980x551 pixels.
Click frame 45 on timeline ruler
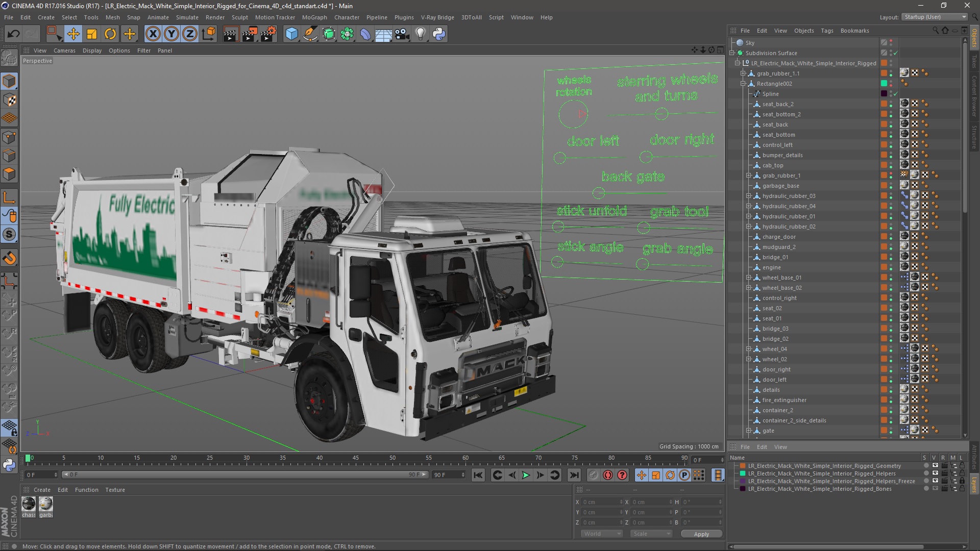pyautogui.click(x=356, y=458)
